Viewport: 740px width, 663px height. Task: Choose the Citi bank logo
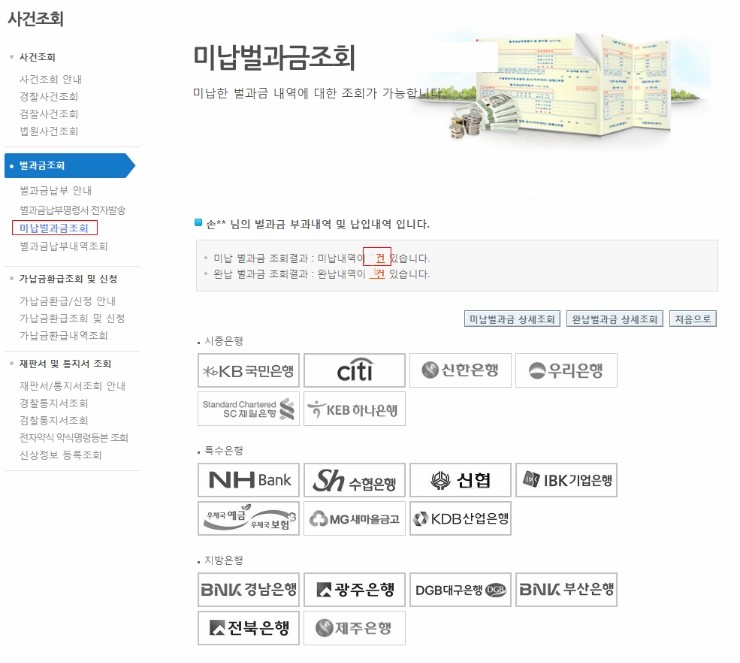pyautogui.click(x=354, y=370)
